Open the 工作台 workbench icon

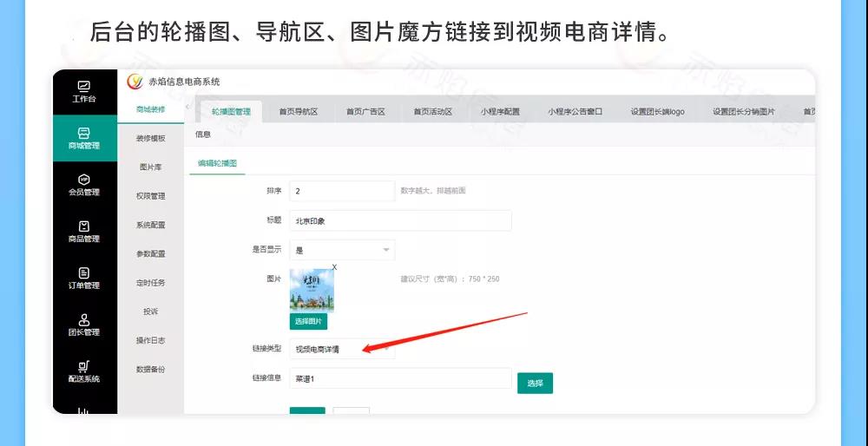tap(84, 87)
